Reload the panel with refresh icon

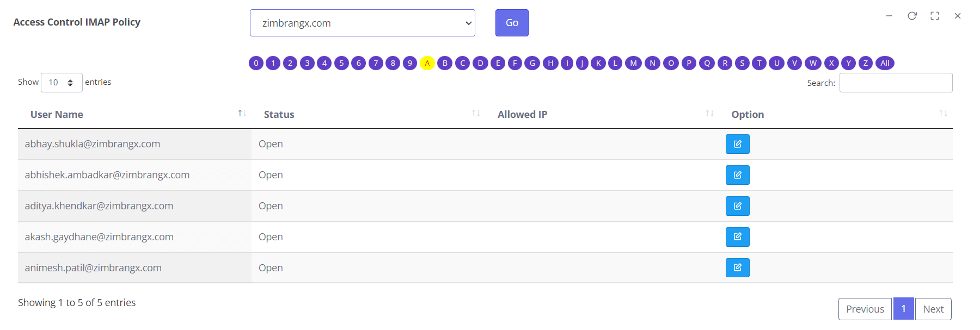click(x=912, y=16)
